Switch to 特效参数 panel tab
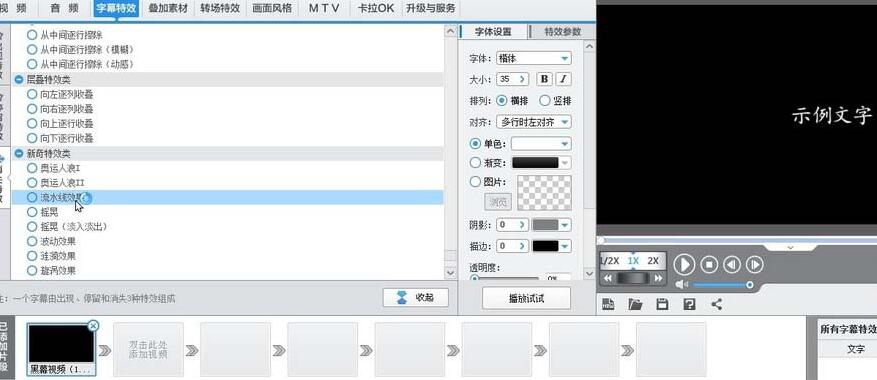The height and width of the screenshot is (380, 877). pyautogui.click(x=563, y=32)
